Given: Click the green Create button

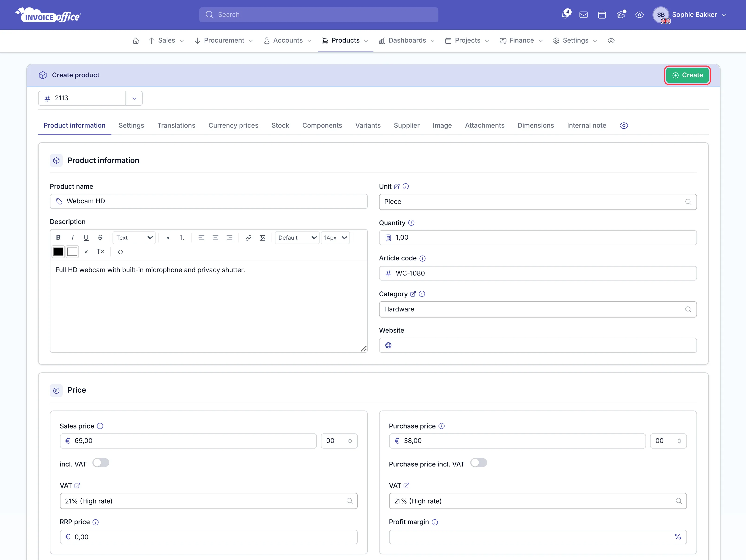Looking at the screenshot, I should 688,75.
